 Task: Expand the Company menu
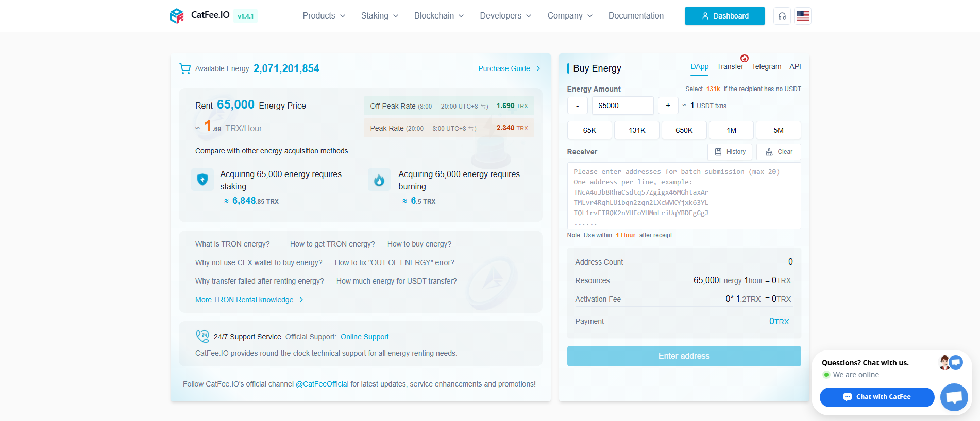570,16
